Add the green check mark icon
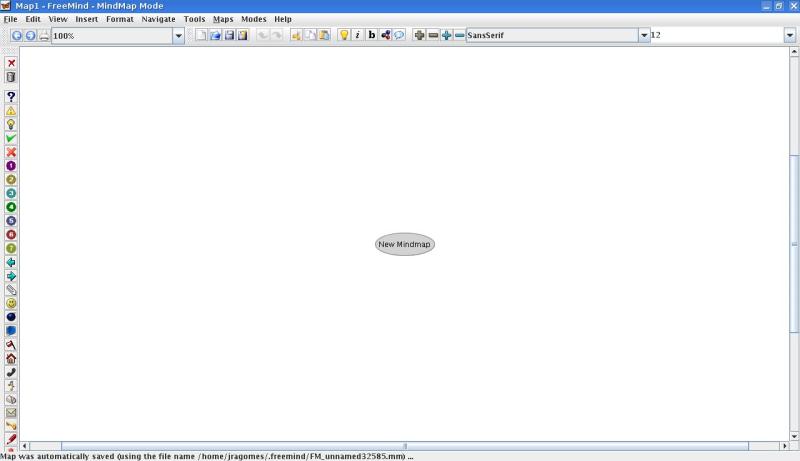This screenshot has width=800, height=461. coord(11,138)
